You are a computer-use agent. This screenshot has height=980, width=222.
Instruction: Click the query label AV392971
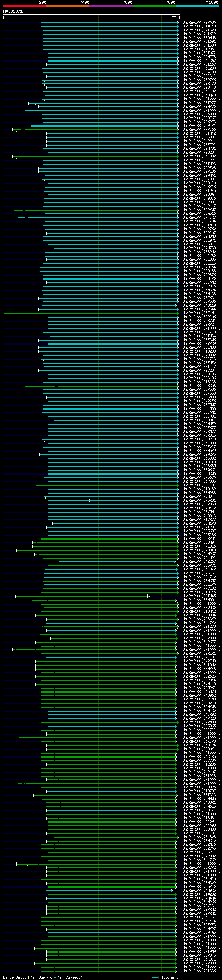pyautogui.click(x=13, y=11)
